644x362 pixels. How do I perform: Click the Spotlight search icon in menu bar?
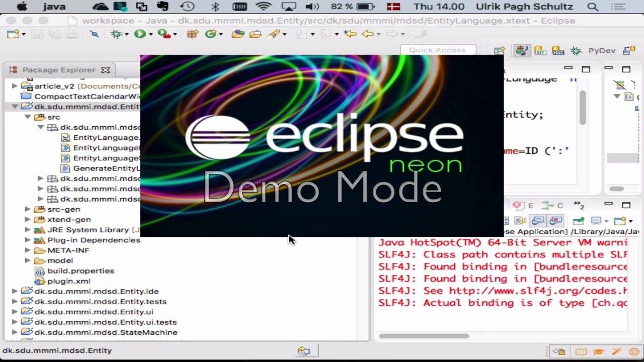[593, 7]
